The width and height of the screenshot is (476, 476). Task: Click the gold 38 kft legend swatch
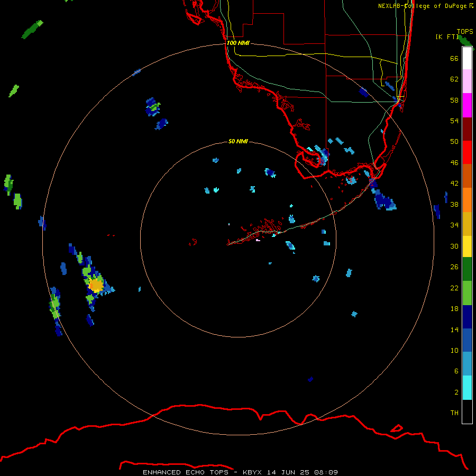click(x=467, y=224)
